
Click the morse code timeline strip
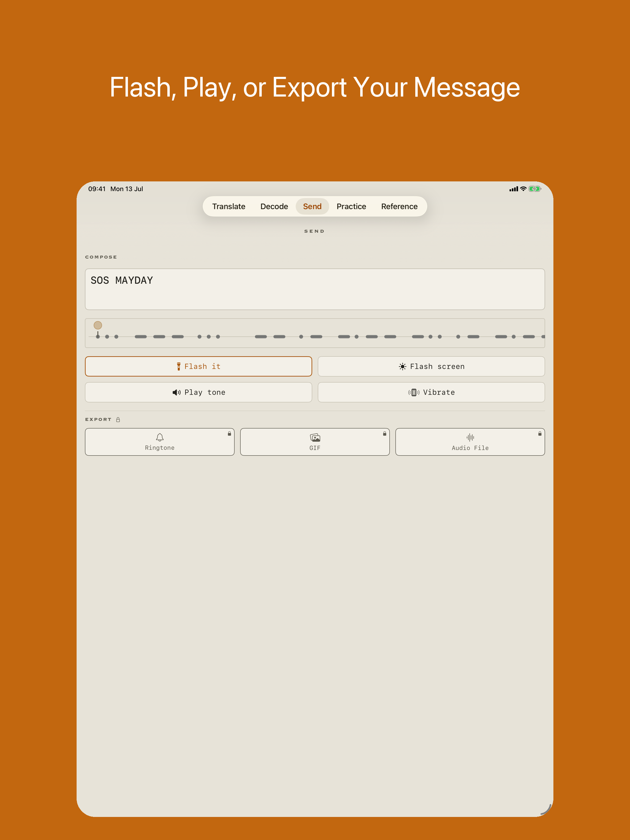[315, 333]
